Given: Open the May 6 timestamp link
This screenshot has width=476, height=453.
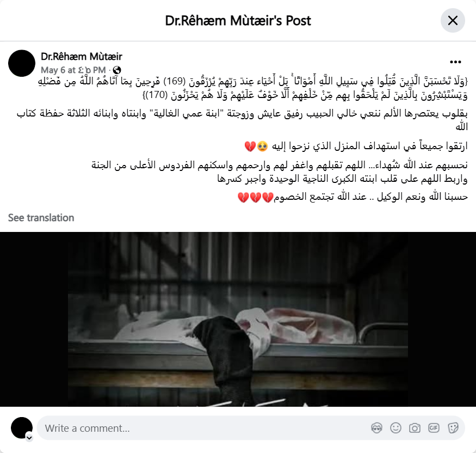Looking at the screenshot, I should click(73, 70).
